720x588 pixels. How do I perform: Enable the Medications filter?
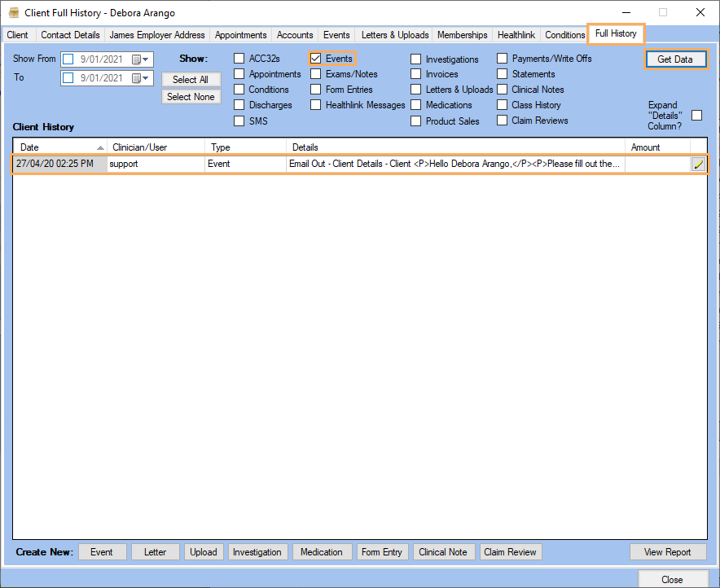click(415, 104)
